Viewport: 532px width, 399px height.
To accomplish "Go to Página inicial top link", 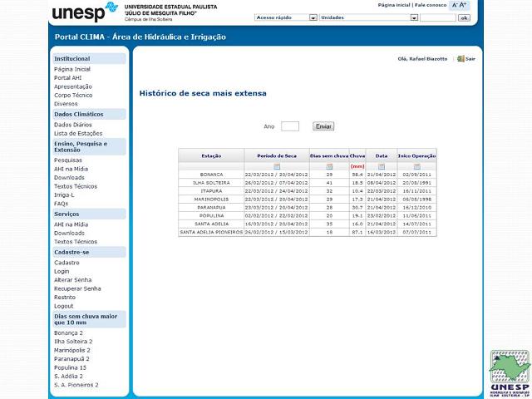I will (x=395, y=5).
